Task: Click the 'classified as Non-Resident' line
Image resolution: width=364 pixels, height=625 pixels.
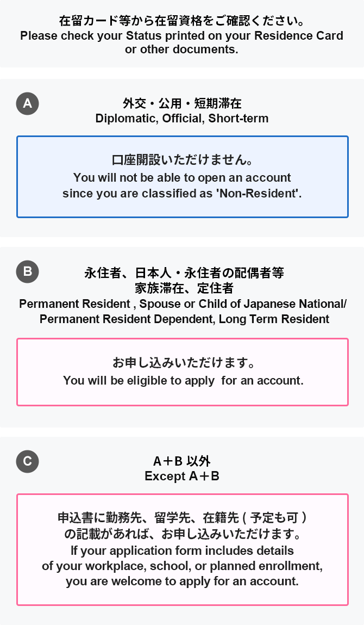Action: click(x=182, y=193)
